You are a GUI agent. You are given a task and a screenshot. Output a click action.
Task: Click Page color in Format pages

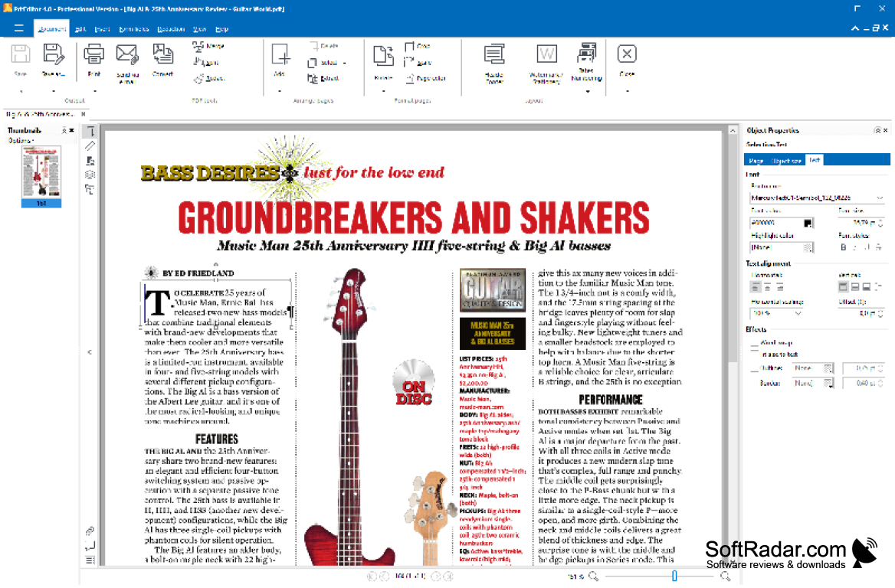click(x=426, y=78)
